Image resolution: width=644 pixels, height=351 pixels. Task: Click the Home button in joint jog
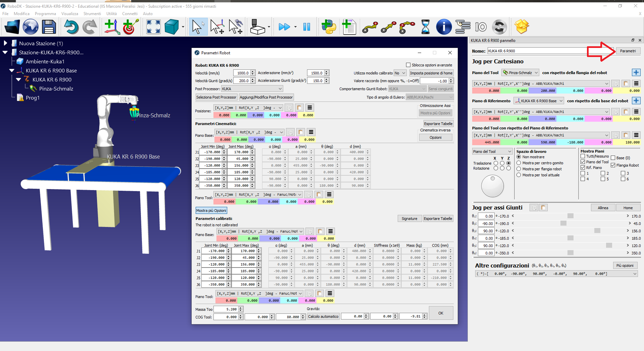(x=628, y=208)
